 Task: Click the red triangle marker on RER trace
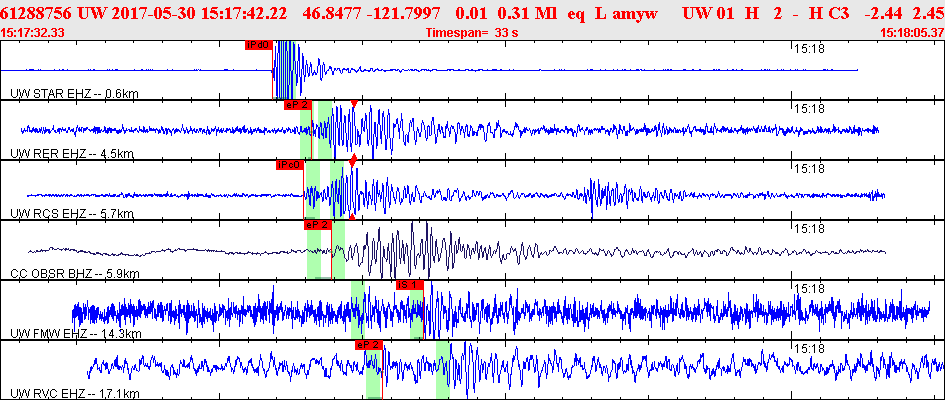point(354,104)
